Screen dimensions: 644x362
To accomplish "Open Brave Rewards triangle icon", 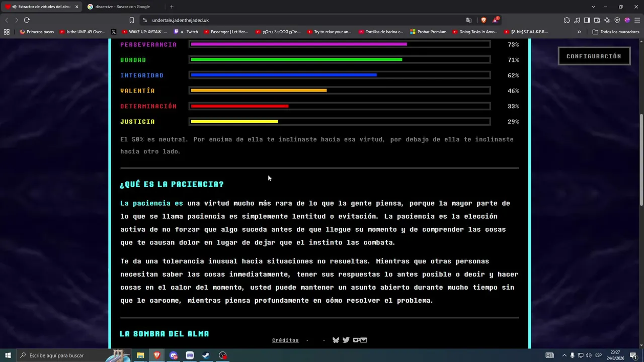I will point(496,20).
